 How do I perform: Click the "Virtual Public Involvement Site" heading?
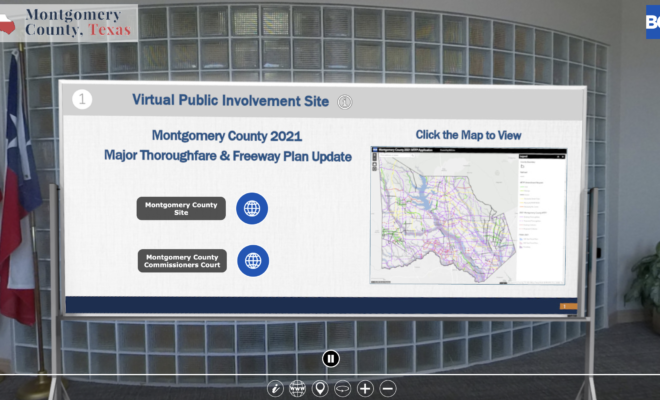tap(231, 100)
